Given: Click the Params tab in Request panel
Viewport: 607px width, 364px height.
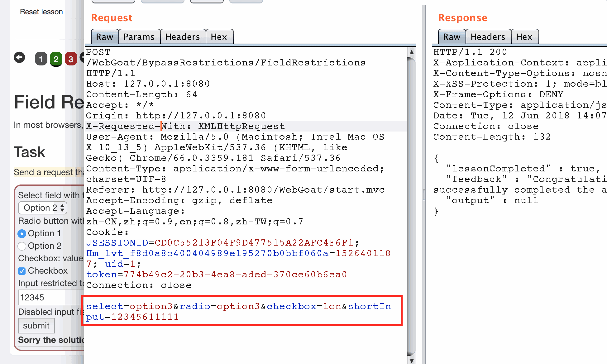Looking at the screenshot, I should [139, 36].
